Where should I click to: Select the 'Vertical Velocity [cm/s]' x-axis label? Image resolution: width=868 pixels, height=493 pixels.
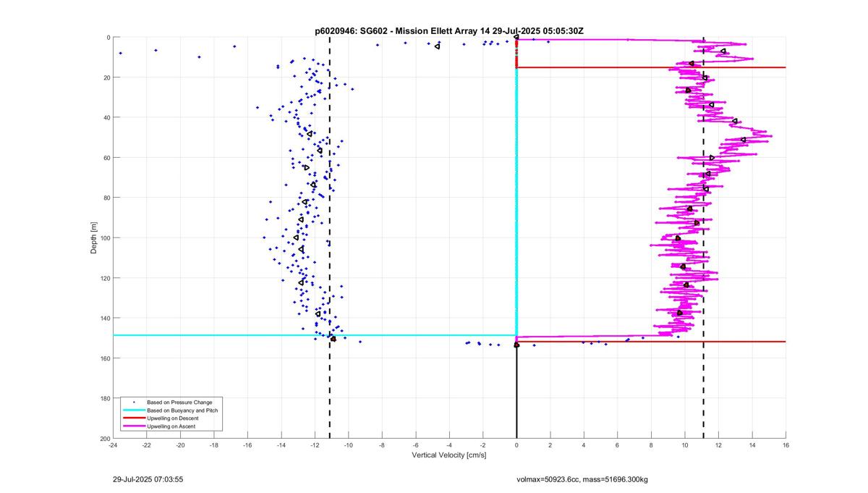click(449, 455)
